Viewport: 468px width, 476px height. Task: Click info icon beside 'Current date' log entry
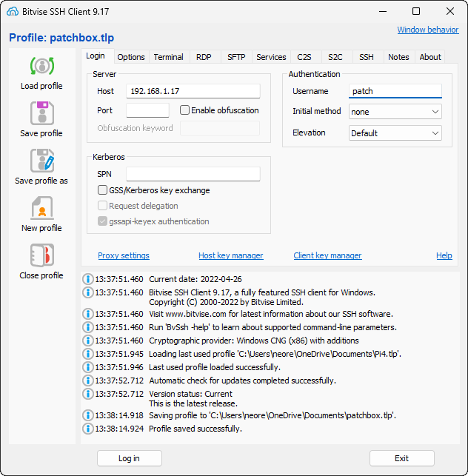pos(88,279)
